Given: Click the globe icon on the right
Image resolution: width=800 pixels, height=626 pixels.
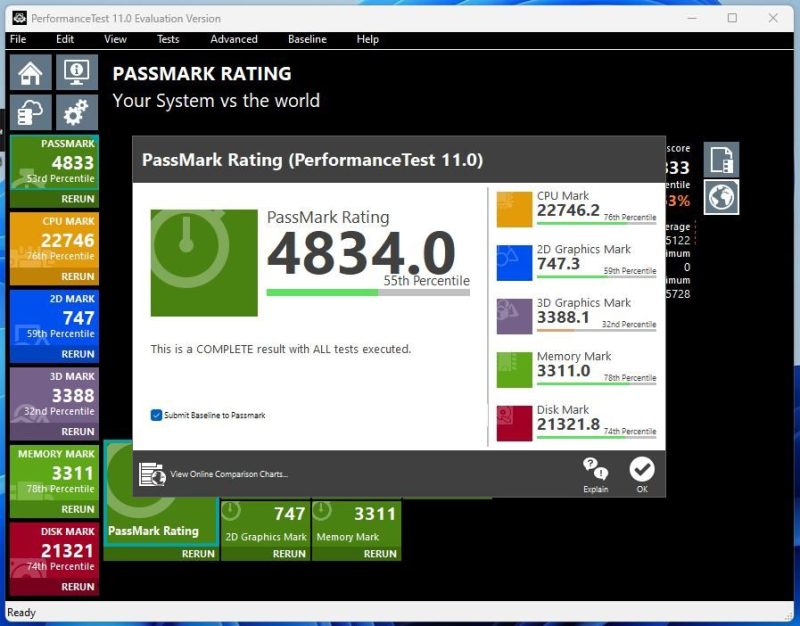Looking at the screenshot, I should pyautogui.click(x=720, y=197).
